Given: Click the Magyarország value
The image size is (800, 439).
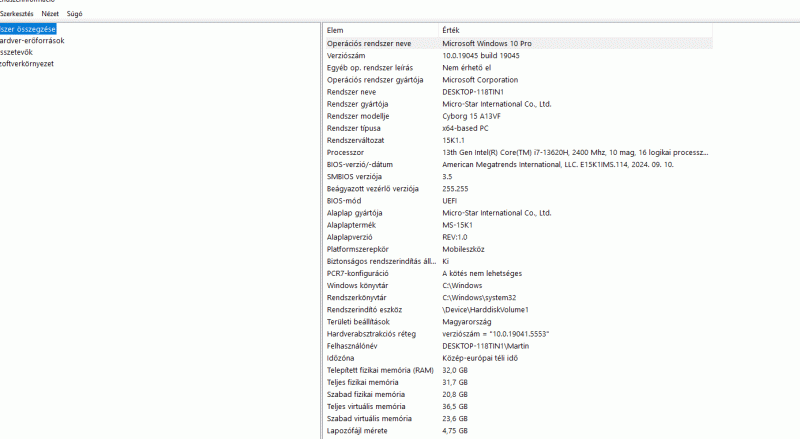Looking at the screenshot, I should click(x=467, y=322).
